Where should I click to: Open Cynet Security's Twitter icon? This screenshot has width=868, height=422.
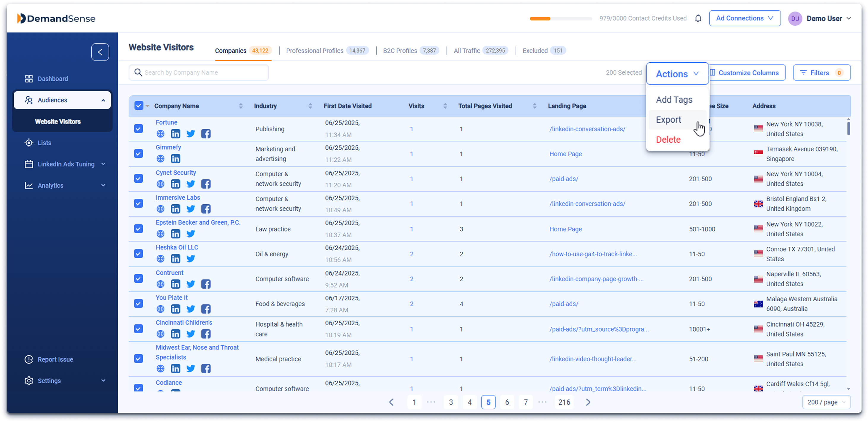[190, 184]
